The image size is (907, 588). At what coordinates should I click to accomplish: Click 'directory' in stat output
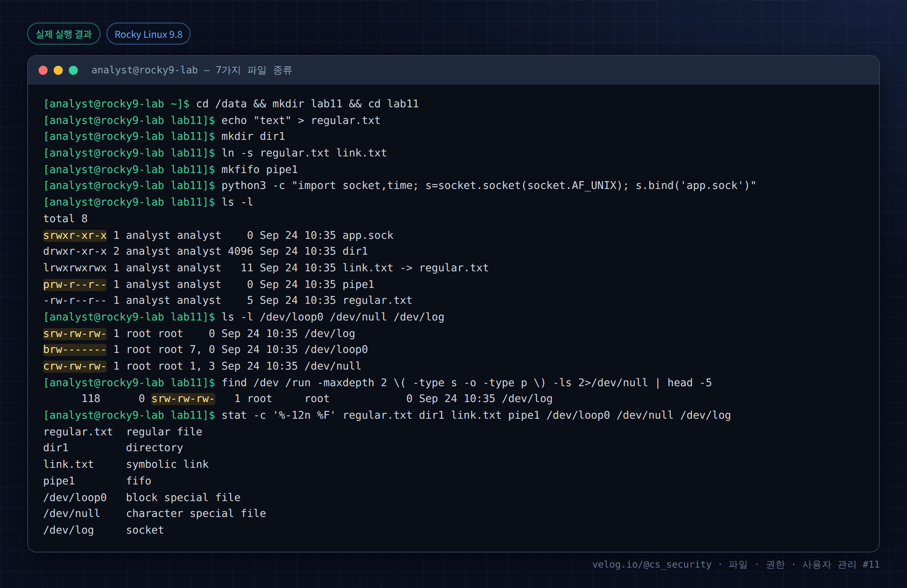[155, 448]
